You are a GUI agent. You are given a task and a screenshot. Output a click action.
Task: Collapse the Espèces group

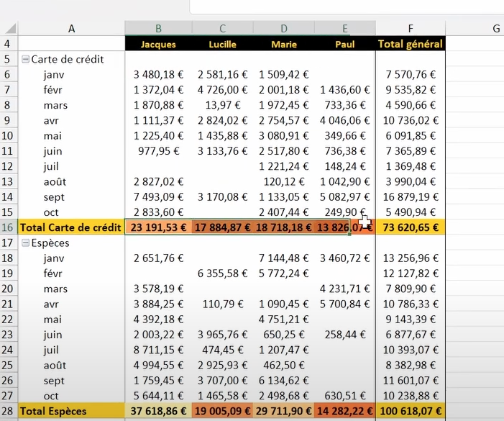click(x=25, y=243)
